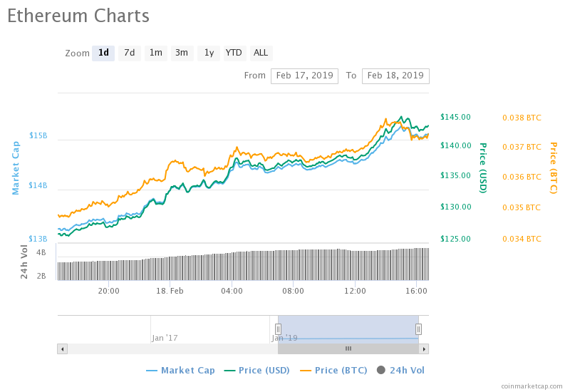Image resolution: width=570 pixels, height=392 pixels.
Task: Click the Price (BTC) axis title
Action: (553, 168)
